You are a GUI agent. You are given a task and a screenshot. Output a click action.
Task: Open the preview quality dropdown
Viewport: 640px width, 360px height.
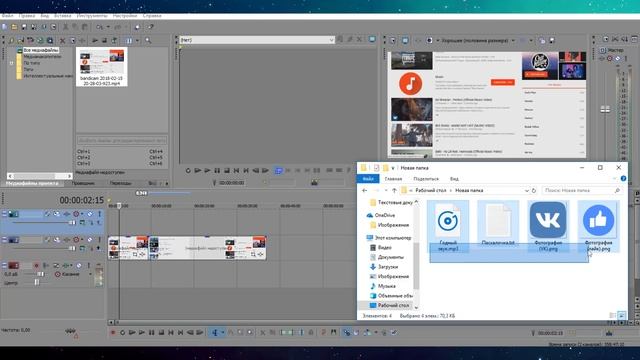[513, 40]
